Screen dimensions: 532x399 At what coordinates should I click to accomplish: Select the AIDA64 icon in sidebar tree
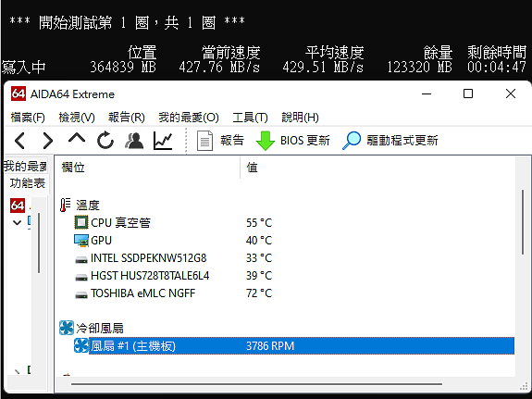(x=18, y=206)
